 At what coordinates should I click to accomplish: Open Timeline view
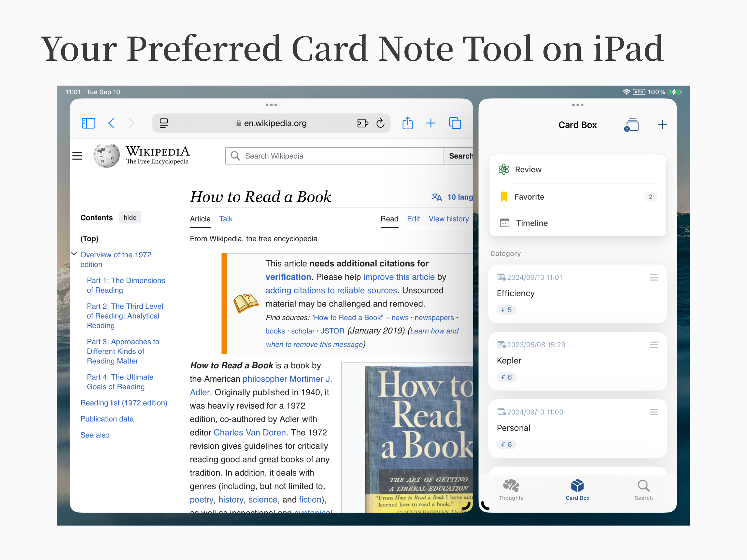pos(577,223)
